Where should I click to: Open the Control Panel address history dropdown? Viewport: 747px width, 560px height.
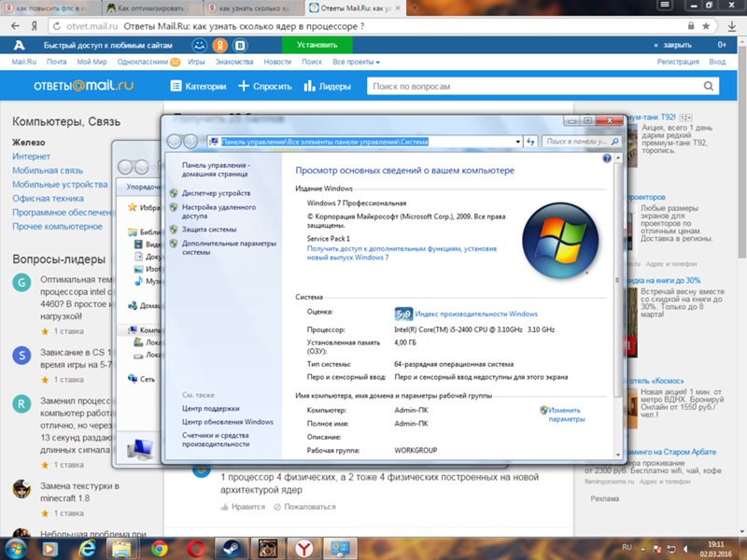pos(517,142)
